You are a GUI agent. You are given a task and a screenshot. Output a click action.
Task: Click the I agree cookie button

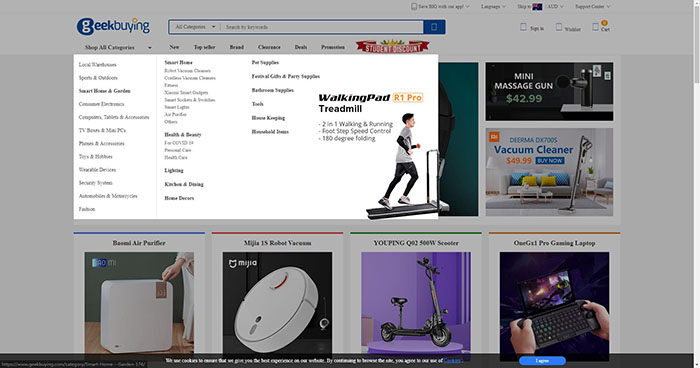tap(542, 360)
